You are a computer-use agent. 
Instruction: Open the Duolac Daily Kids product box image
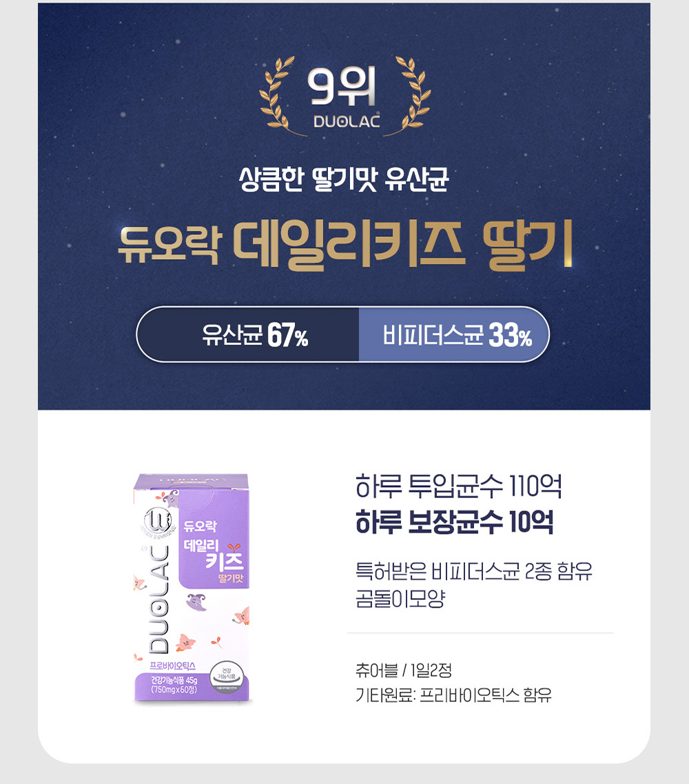192,588
